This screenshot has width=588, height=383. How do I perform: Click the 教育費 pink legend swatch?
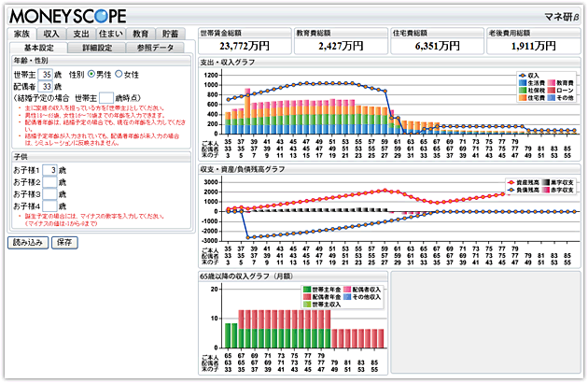coord(552,83)
